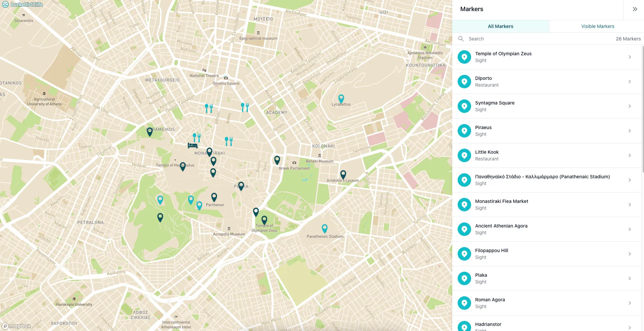This screenshot has width=644, height=331.
Task: Click the restaurant fork icon near Omonia Square
Action: click(x=209, y=107)
